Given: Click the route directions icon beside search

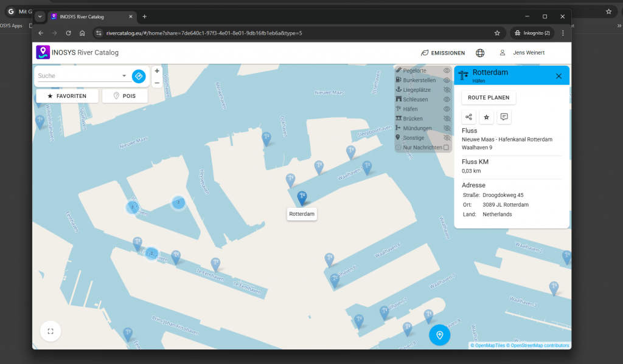Looking at the screenshot, I should tap(139, 76).
